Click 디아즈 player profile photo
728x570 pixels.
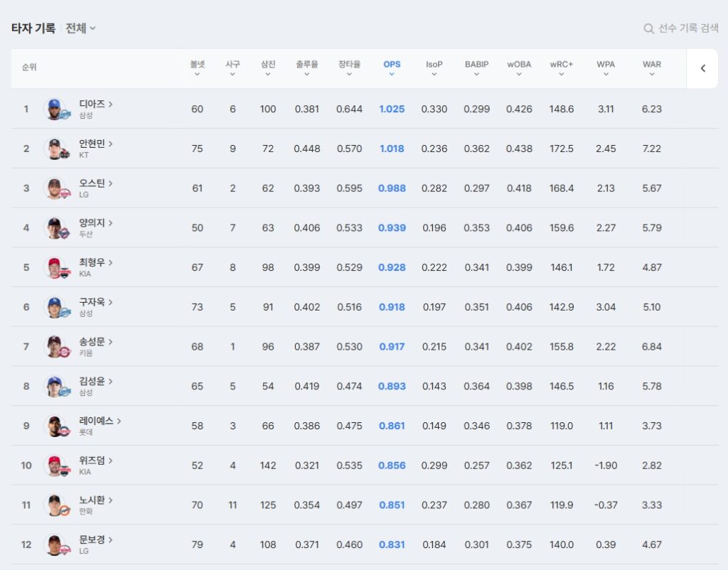55,109
